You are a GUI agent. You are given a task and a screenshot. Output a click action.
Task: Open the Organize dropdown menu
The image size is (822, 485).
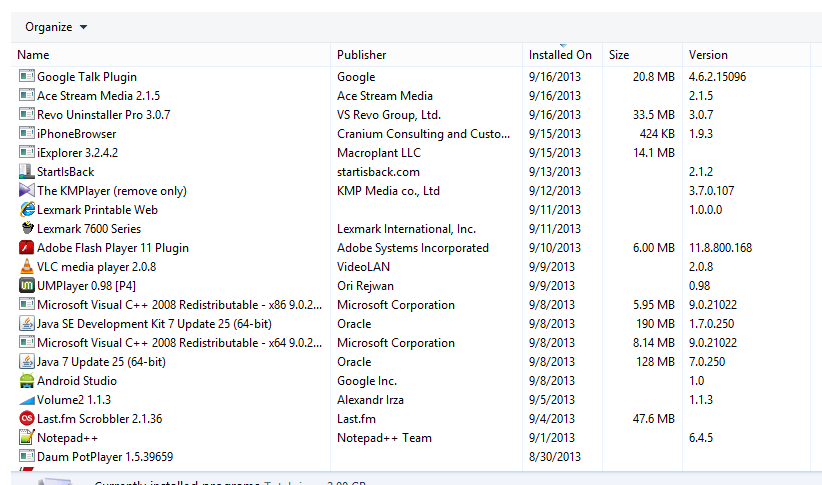[56, 27]
